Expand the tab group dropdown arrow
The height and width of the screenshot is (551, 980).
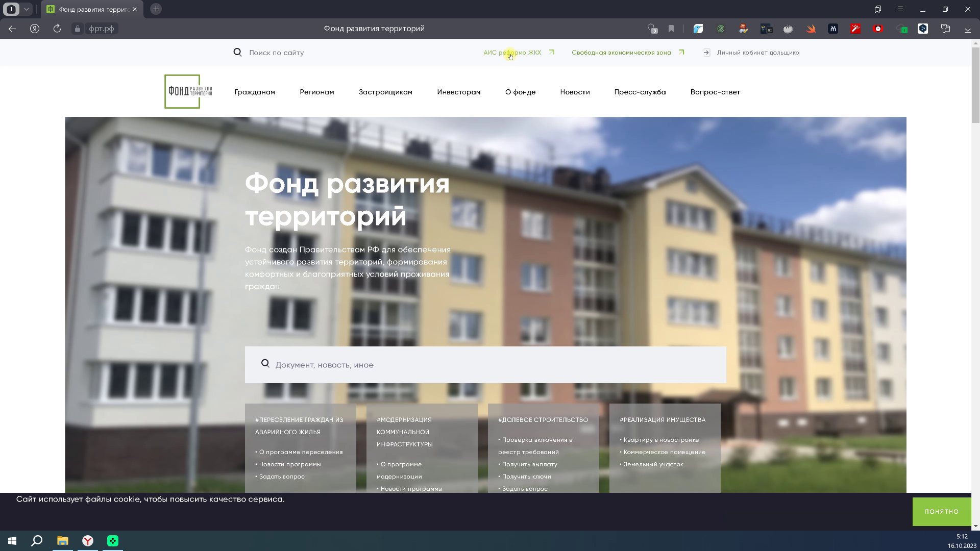(27, 9)
